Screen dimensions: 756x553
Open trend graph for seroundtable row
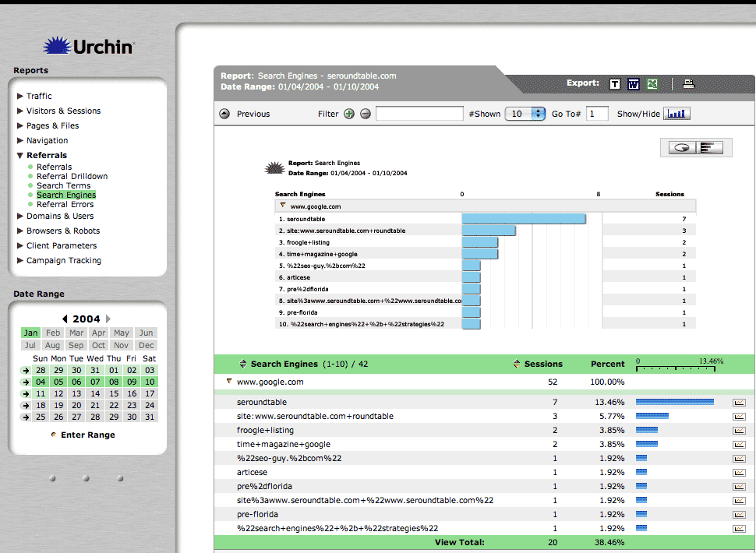pyautogui.click(x=739, y=403)
